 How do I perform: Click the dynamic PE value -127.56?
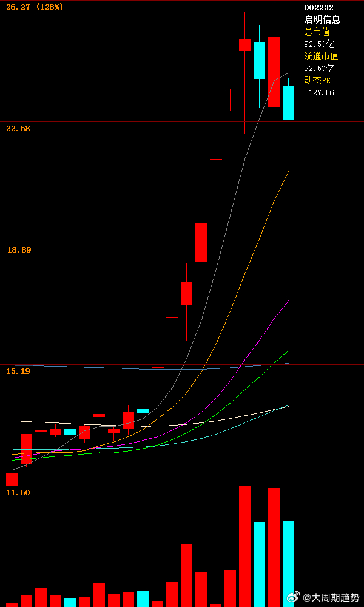click(x=318, y=92)
